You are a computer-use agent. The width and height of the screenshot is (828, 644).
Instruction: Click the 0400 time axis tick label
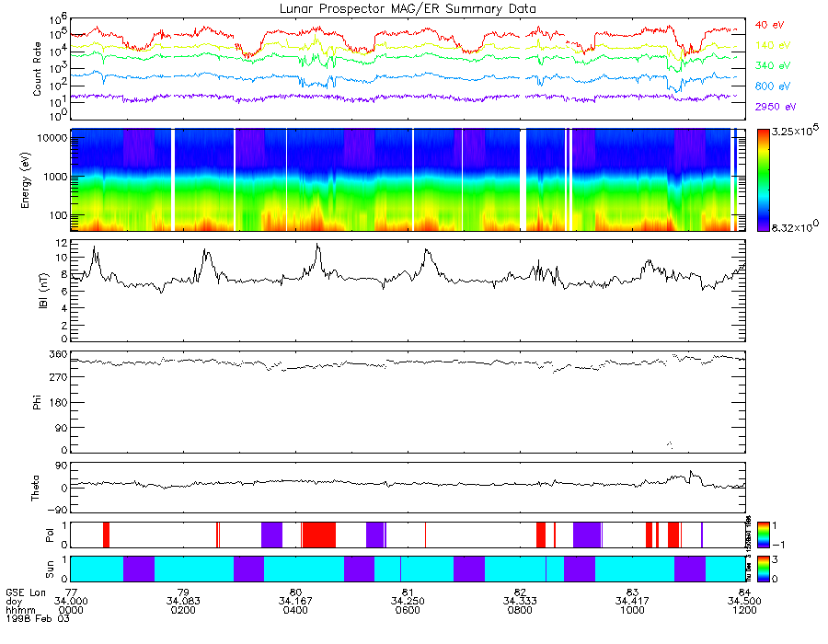point(295,610)
